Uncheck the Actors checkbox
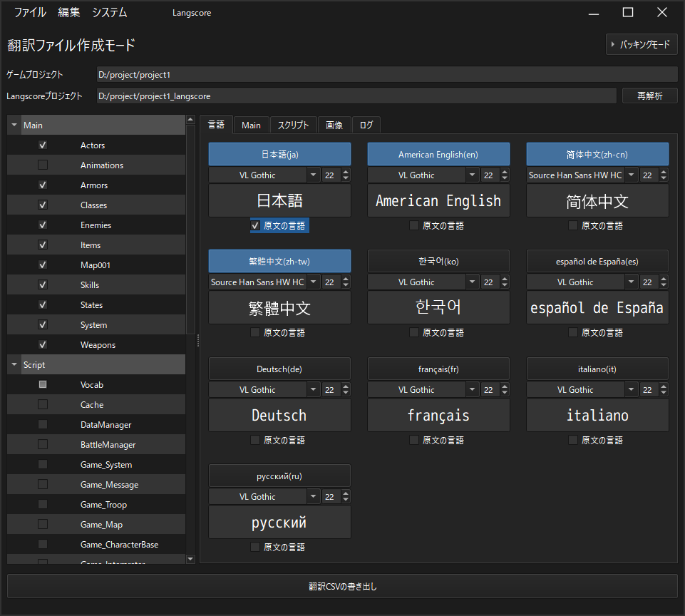This screenshot has width=685, height=616. click(x=43, y=145)
